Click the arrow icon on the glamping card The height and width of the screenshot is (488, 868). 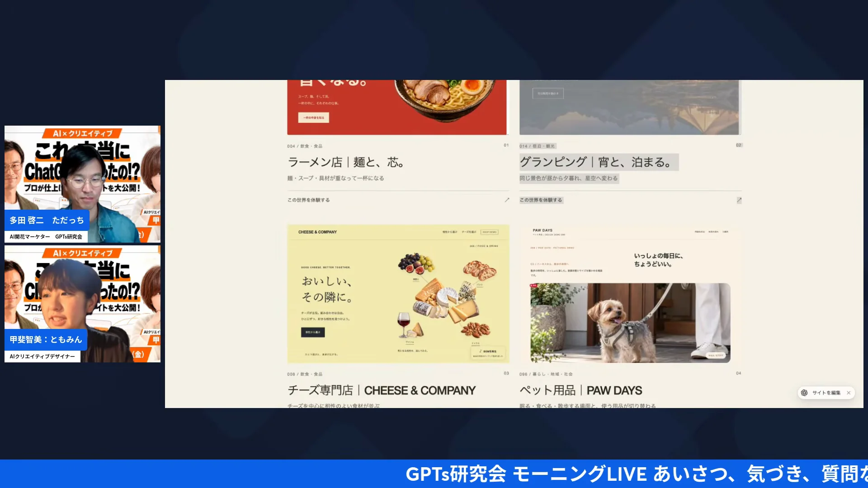(739, 200)
